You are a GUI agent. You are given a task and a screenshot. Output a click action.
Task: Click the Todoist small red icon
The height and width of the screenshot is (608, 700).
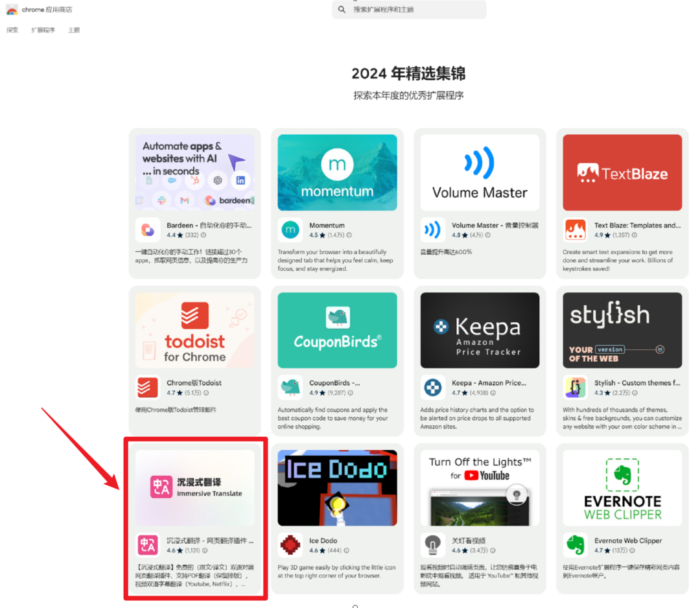[148, 387]
